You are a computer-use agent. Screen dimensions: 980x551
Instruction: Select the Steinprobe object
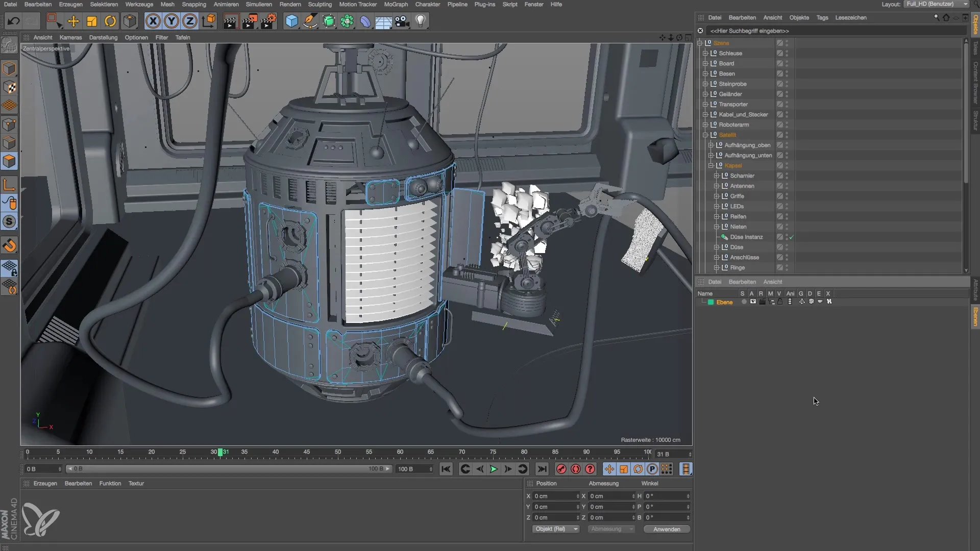click(x=732, y=84)
